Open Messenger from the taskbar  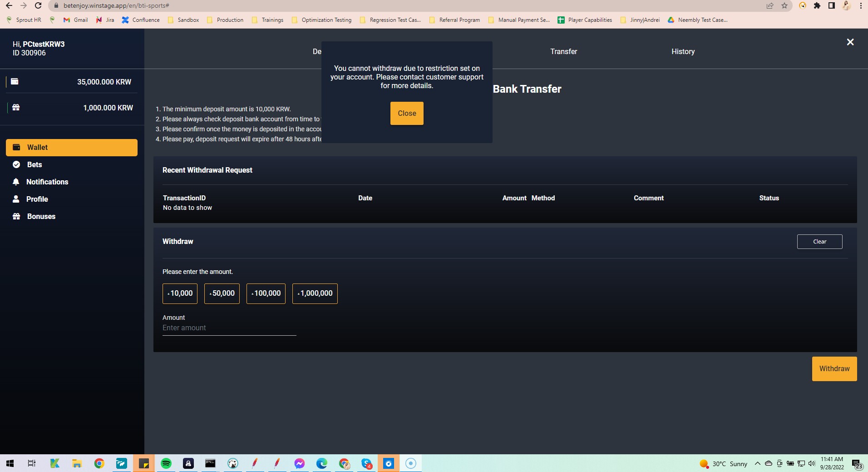coord(299,463)
